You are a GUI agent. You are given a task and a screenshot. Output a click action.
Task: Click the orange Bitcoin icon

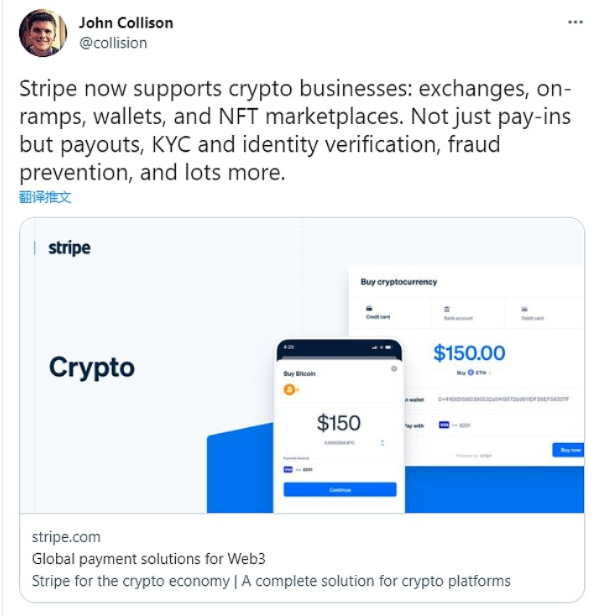[x=292, y=390]
